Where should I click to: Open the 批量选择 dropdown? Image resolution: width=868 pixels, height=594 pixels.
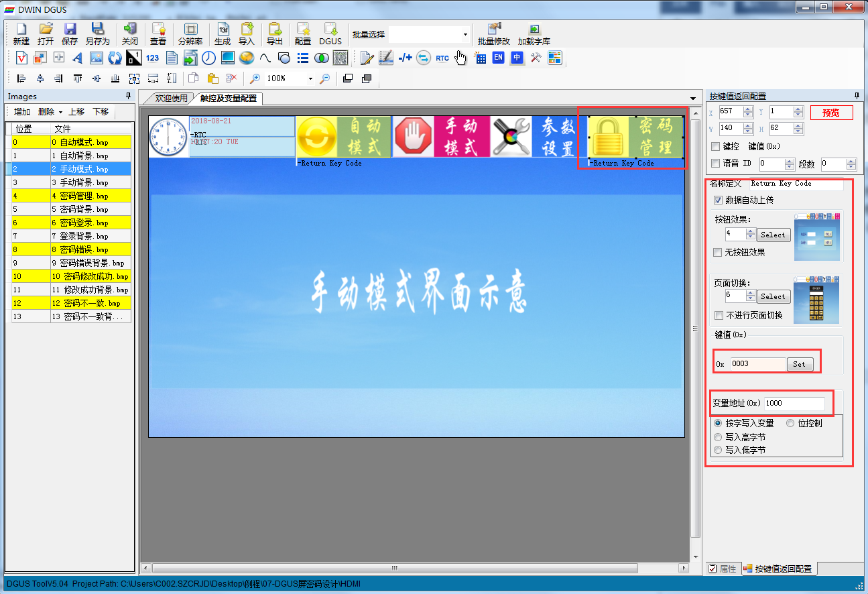click(465, 34)
